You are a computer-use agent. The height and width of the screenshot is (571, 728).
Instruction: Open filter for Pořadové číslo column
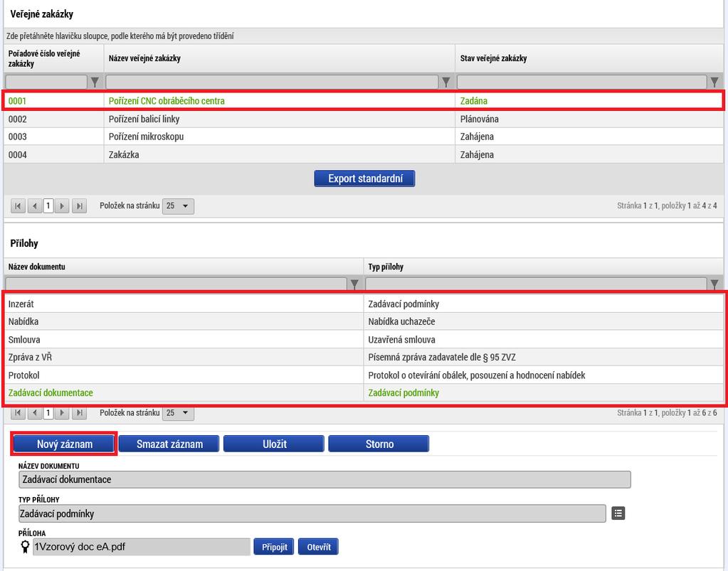point(95,82)
